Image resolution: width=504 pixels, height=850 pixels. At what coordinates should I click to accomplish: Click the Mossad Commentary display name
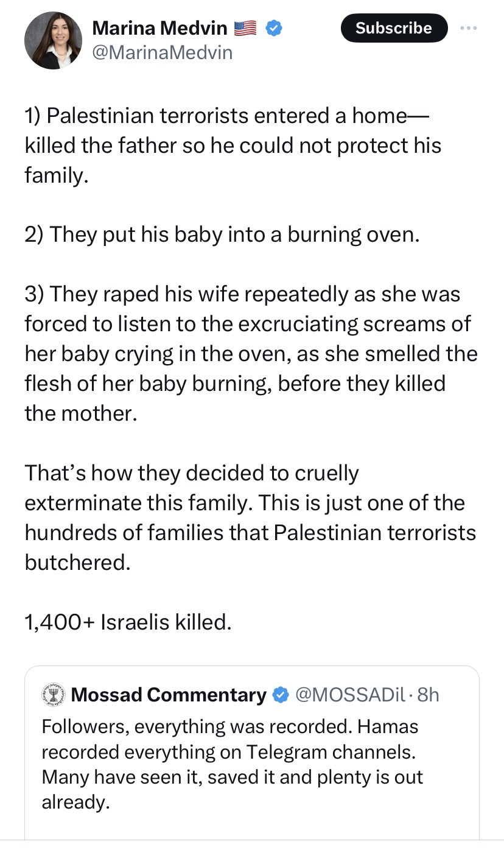(x=172, y=694)
